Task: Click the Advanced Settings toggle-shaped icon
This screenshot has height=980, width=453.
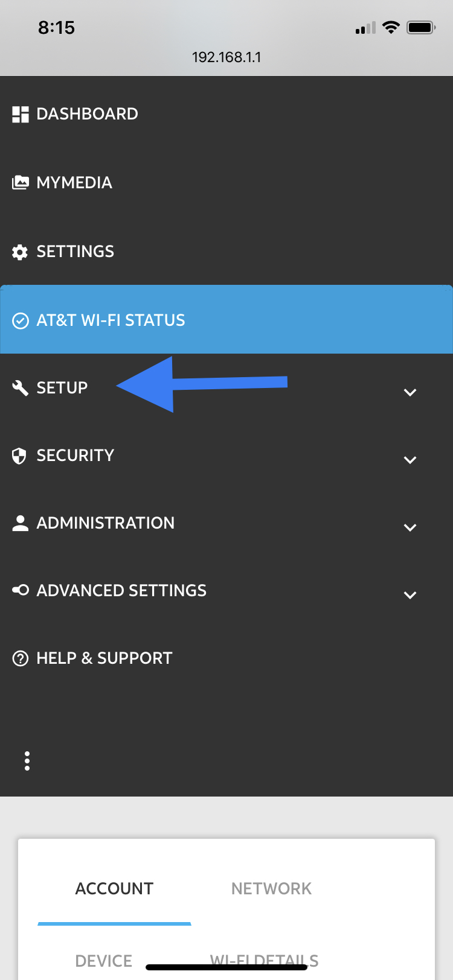Action: [20, 590]
